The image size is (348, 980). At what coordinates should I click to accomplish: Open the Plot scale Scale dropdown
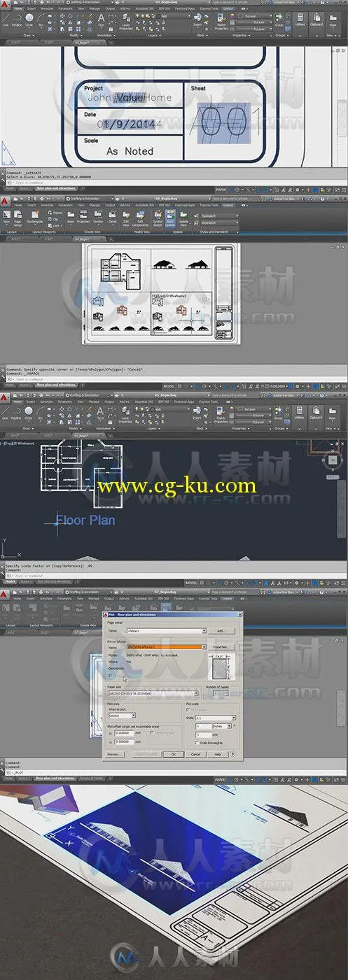pyautogui.click(x=215, y=718)
